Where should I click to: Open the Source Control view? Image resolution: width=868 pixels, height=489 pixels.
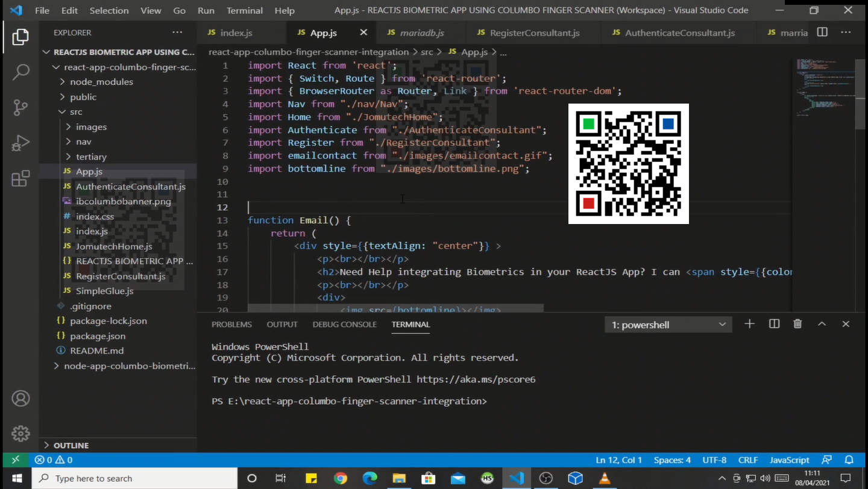pos(20,107)
